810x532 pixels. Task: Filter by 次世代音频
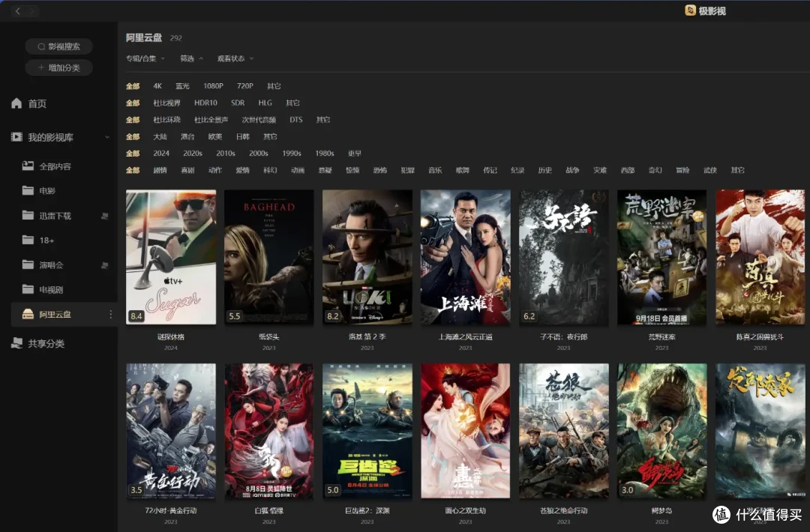pos(259,120)
